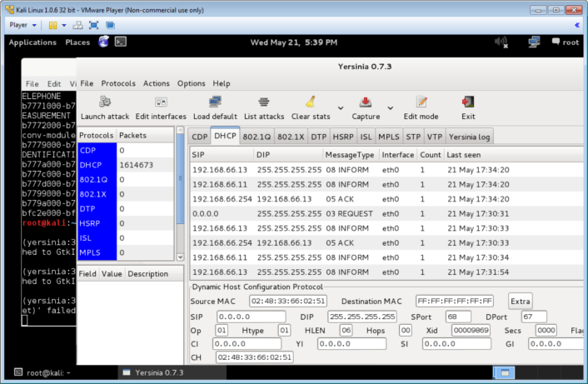Click the Launch attack toolbar icon
This screenshot has height=384, width=588.
pos(105,102)
